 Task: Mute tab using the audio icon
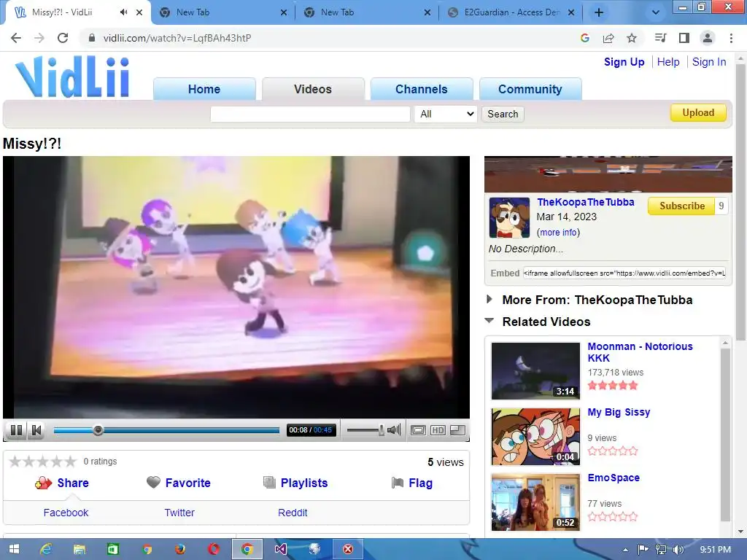pyautogui.click(x=124, y=12)
